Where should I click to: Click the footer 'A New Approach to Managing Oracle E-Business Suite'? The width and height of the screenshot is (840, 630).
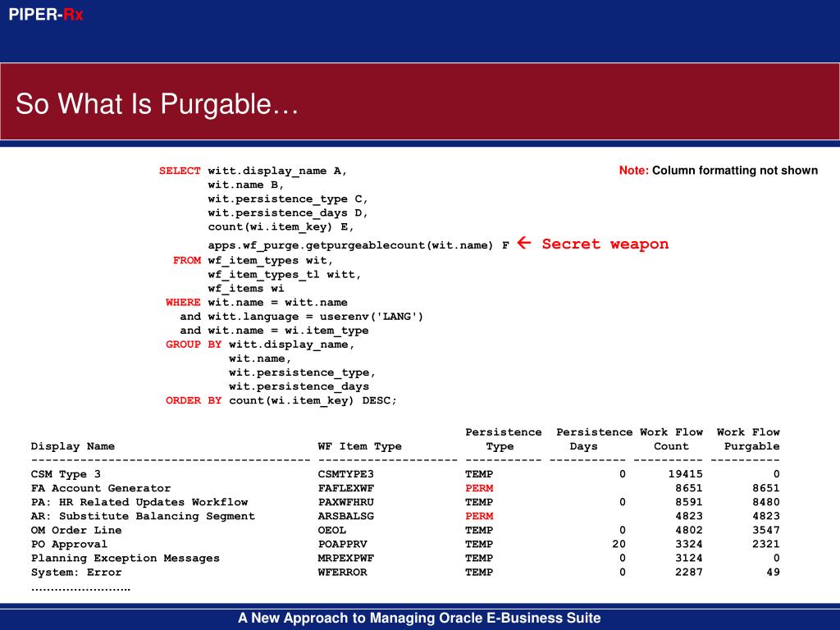click(419, 618)
